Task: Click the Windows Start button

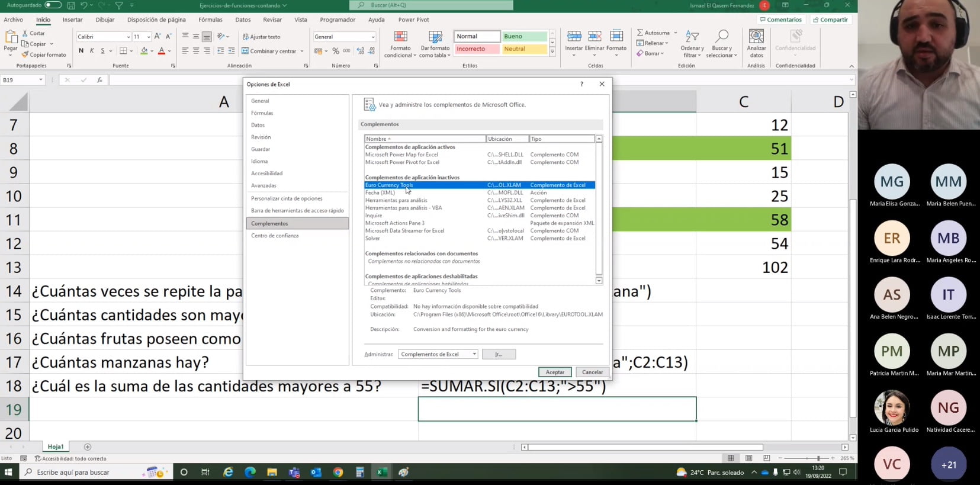Action: 8,472
